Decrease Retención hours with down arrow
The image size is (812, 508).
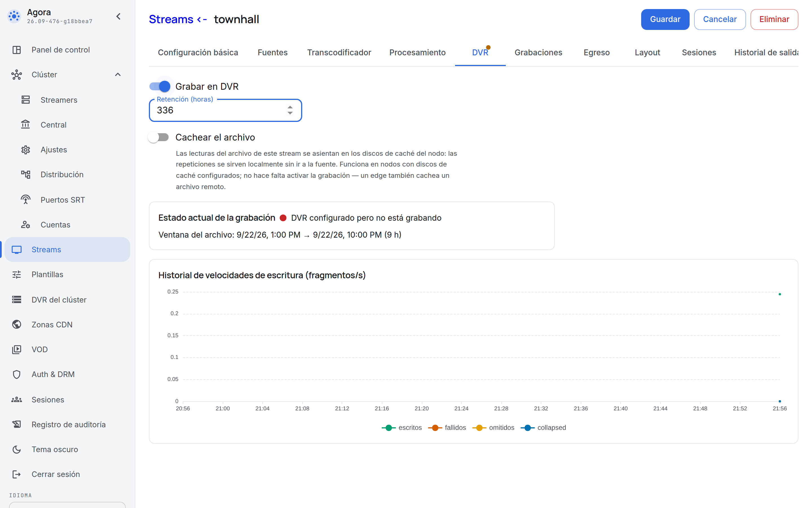(x=290, y=113)
